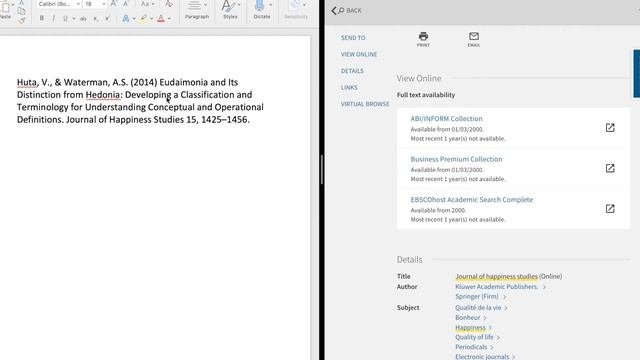Toggle Bold formatting
640x360 pixels.
pos(42,18)
